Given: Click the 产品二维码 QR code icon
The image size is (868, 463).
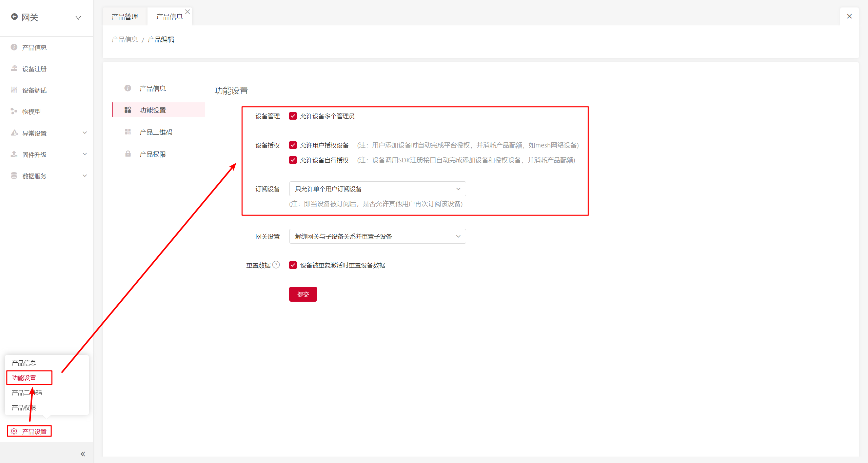Looking at the screenshot, I should click(x=128, y=132).
